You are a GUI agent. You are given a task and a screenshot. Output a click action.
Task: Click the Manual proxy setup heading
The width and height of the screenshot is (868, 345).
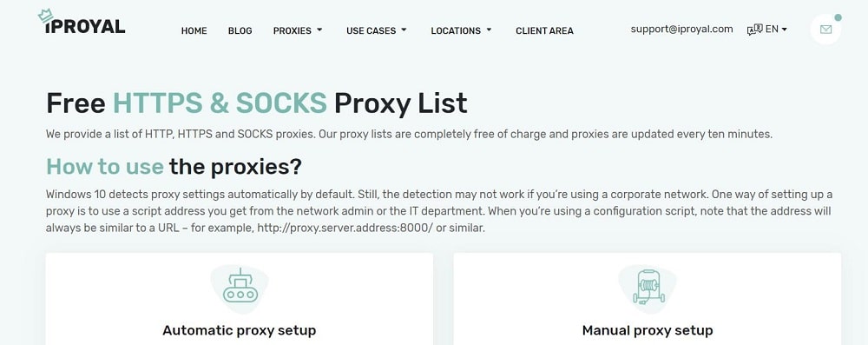pyautogui.click(x=648, y=331)
